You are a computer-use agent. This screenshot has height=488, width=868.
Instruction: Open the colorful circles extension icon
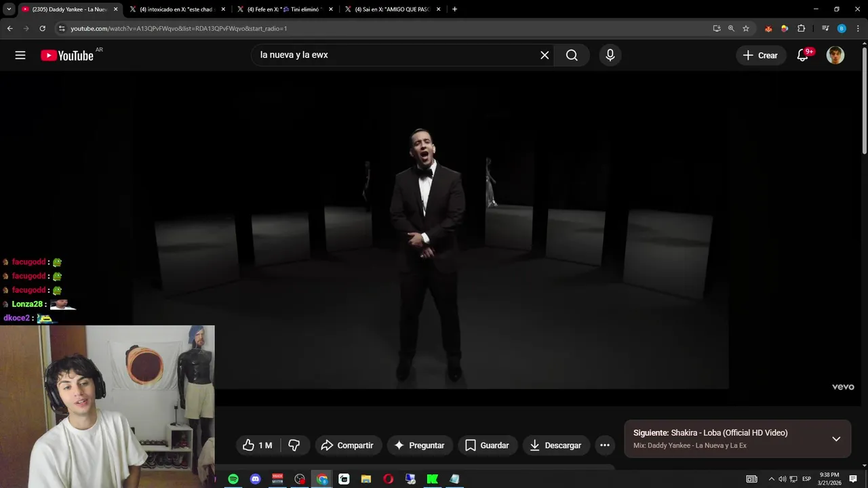tap(785, 28)
